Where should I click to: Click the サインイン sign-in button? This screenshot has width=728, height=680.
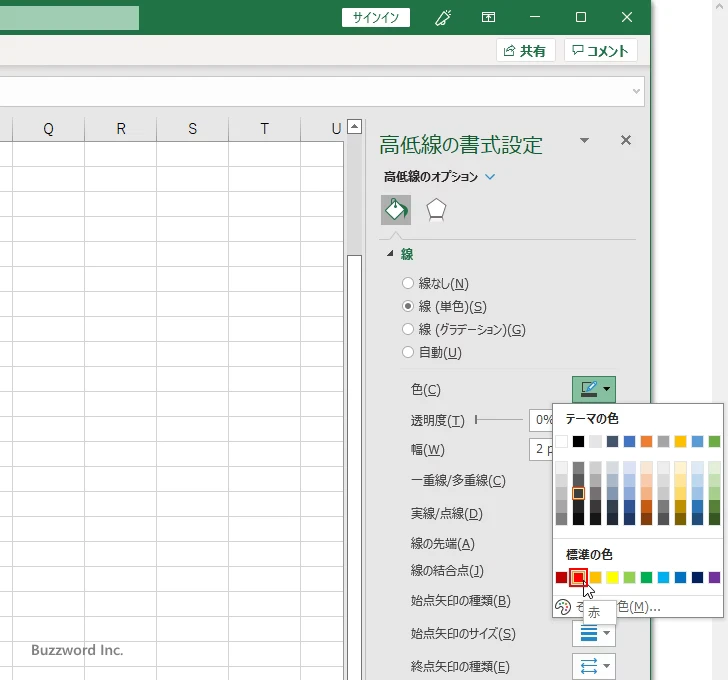[376, 18]
